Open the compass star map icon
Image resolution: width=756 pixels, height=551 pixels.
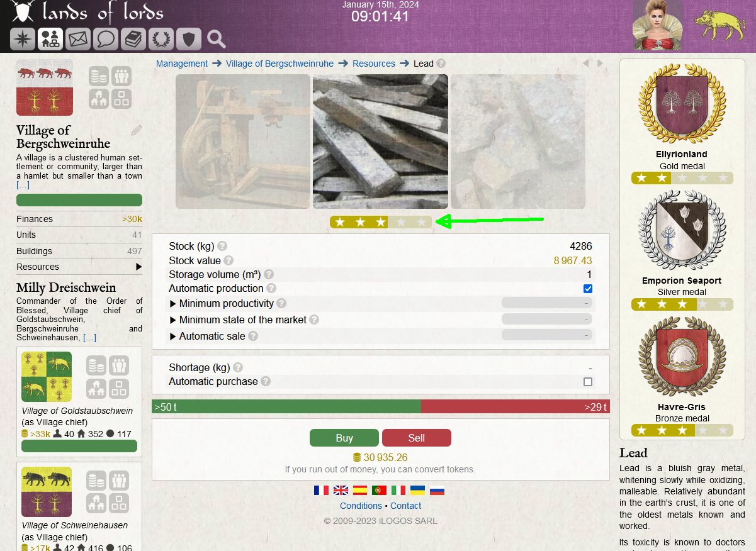[23, 39]
